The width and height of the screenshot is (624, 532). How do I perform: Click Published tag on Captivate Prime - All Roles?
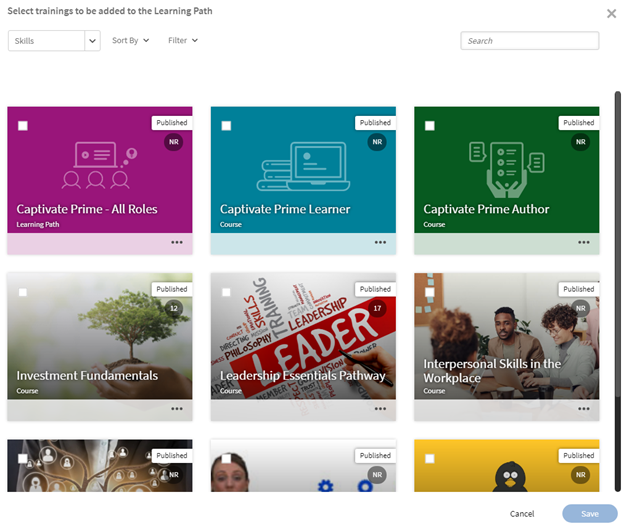click(x=172, y=123)
